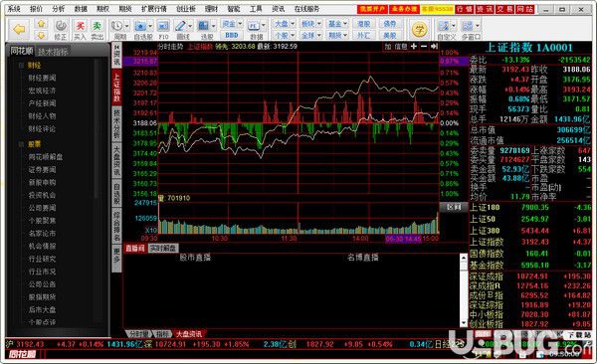Viewport: 597px width, 364px height.
Task: Click the BBD toolbar button
Action: [x=232, y=35]
